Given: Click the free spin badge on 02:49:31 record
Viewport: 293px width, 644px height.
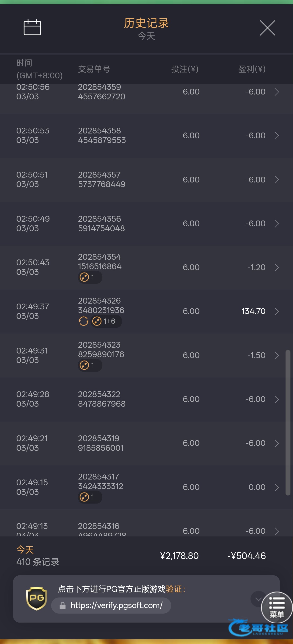Looking at the screenshot, I should pyautogui.click(x=90, y=365).
